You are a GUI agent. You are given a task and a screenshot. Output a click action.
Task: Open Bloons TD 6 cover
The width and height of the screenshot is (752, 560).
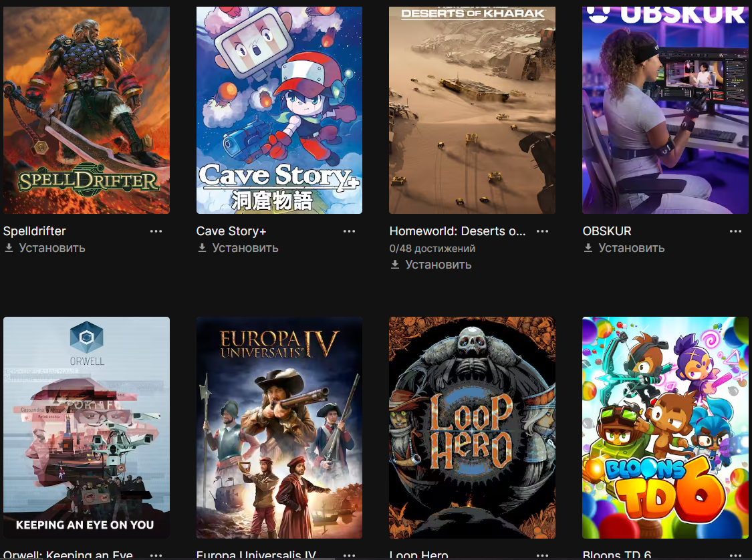665,428
